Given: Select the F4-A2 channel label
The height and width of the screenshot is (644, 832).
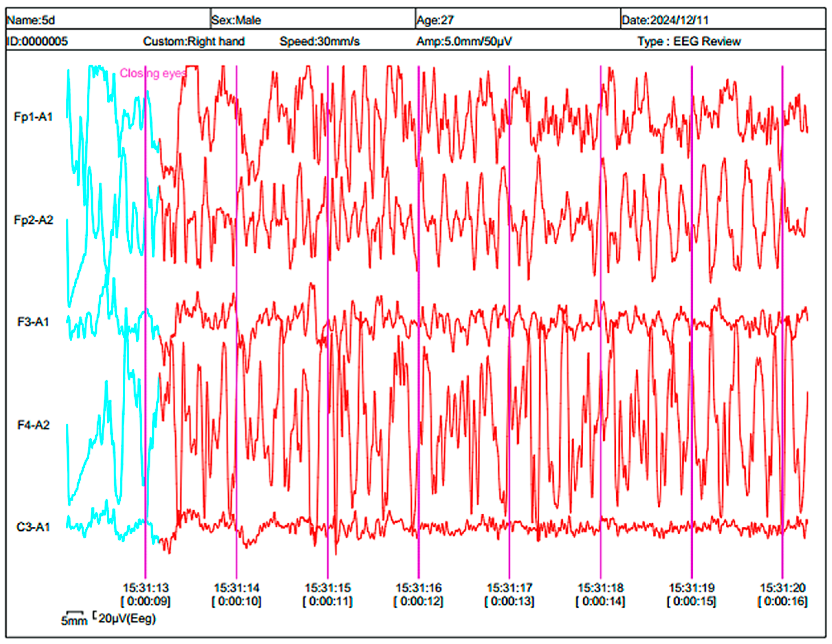Looking at the screenshot, I should (33, 425).
